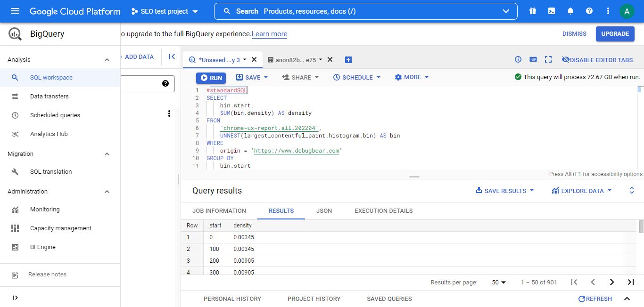Select the RESULTS tab
Image resolution: width=644 pixels, height=307 pixels.
point(281,211)
